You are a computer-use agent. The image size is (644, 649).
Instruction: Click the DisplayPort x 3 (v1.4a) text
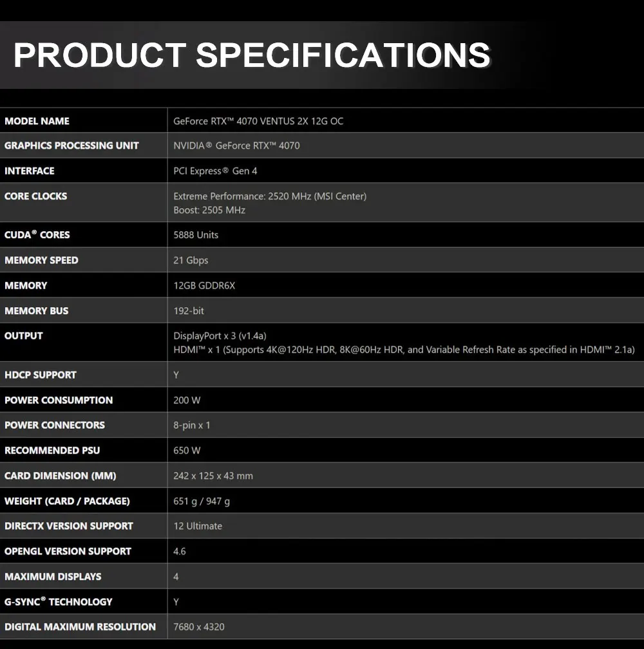[x=220, y=336]
